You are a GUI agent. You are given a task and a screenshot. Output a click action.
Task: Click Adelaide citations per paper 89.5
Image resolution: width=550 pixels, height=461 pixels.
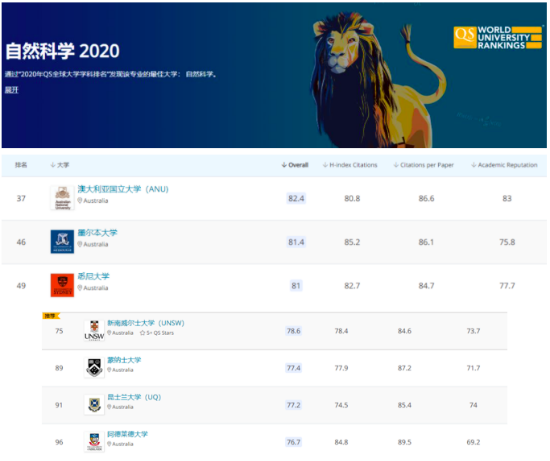click(x=404, y=442)
